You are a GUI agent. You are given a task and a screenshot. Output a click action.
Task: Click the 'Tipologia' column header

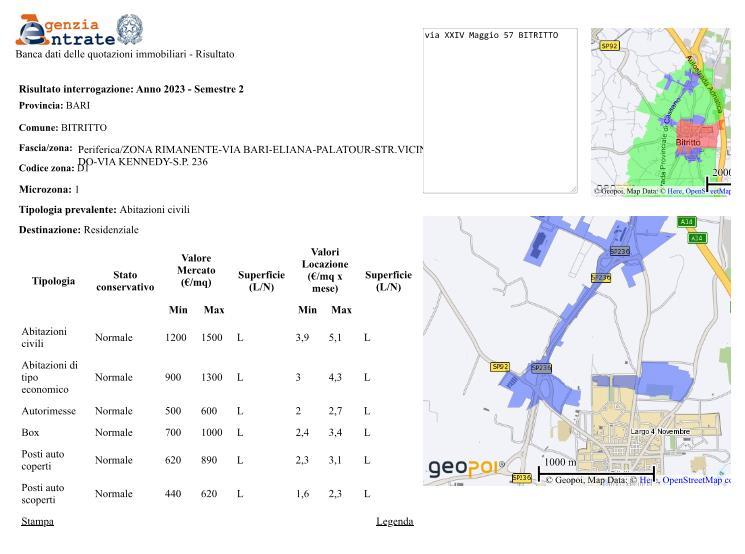(x=53, y=281)
